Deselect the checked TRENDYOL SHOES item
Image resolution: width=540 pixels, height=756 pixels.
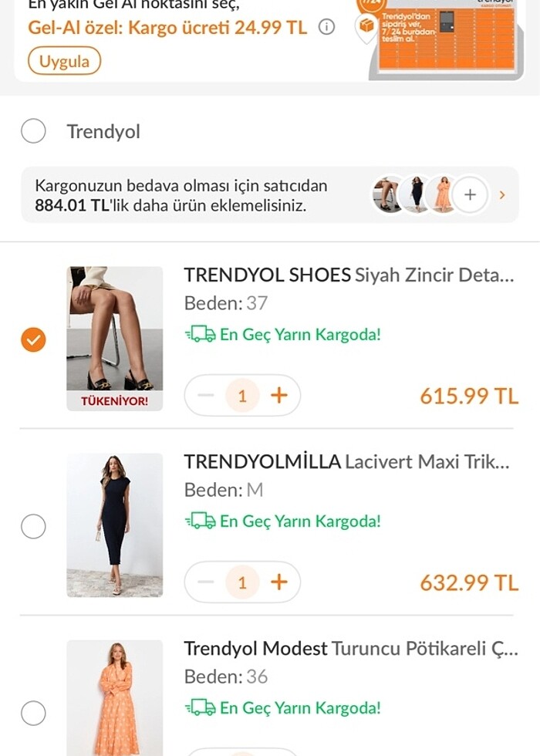pos(32,338)
